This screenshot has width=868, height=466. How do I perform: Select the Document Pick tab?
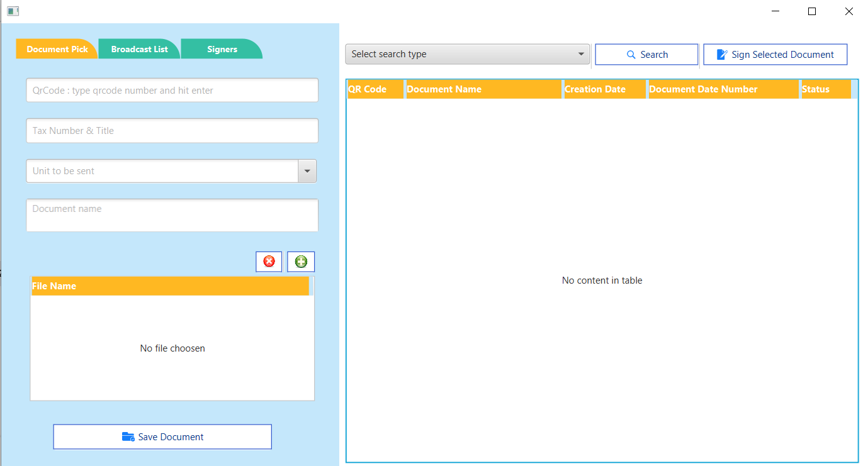click(57, 48)
